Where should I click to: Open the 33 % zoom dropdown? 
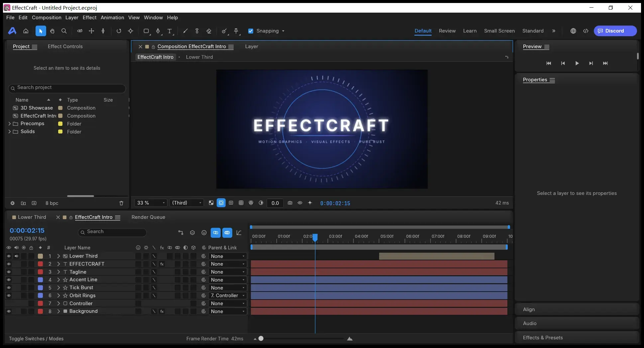151,203
